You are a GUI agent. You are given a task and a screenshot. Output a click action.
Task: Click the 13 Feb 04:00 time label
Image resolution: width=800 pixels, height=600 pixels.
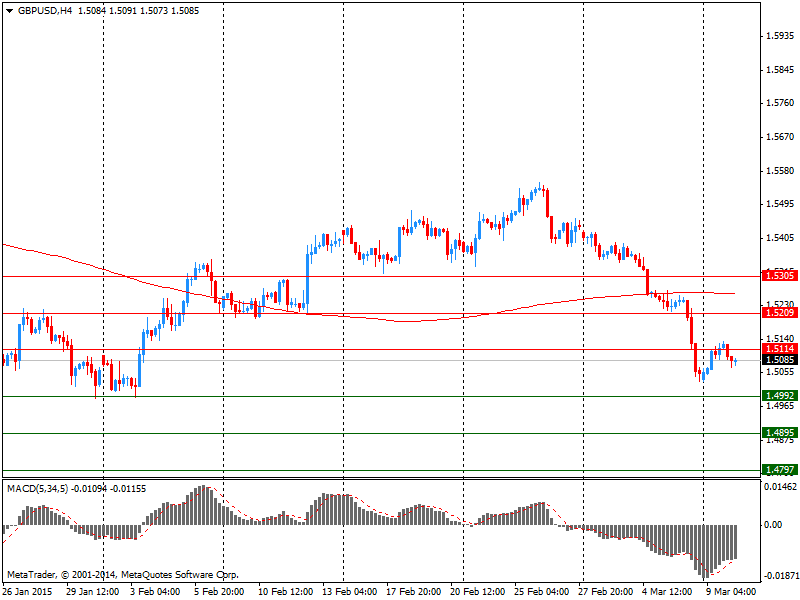click(x=350, y=592)
